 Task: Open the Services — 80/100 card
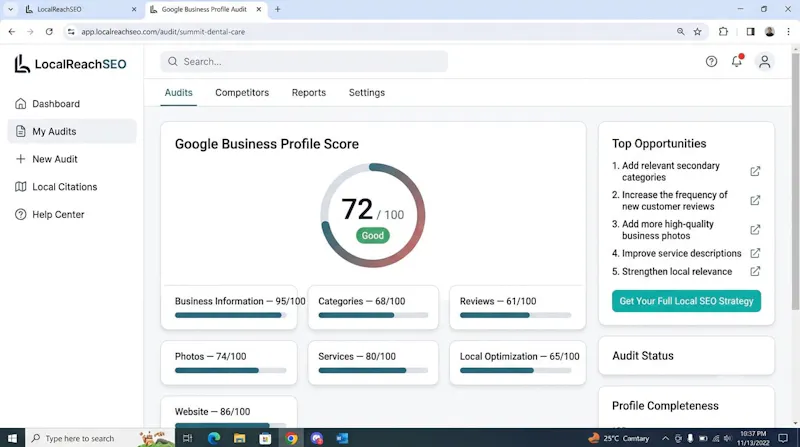[x=373, y=363]
